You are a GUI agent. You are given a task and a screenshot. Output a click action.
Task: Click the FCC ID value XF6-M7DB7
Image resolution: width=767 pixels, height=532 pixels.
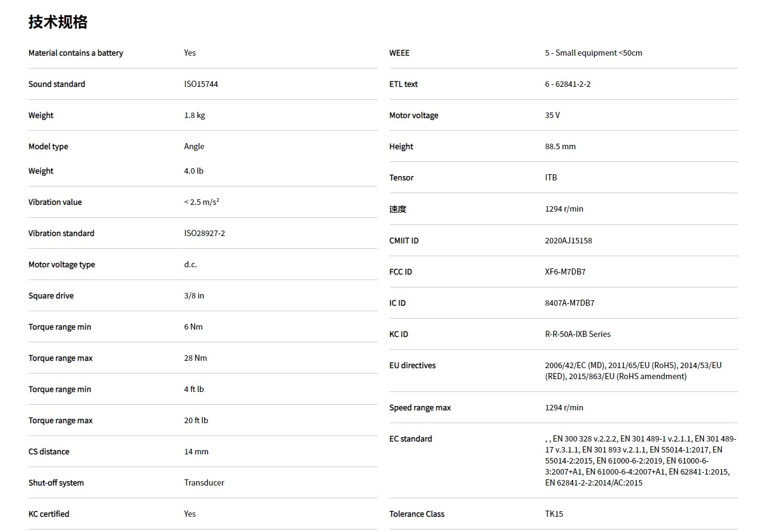(x=565, y=272)
